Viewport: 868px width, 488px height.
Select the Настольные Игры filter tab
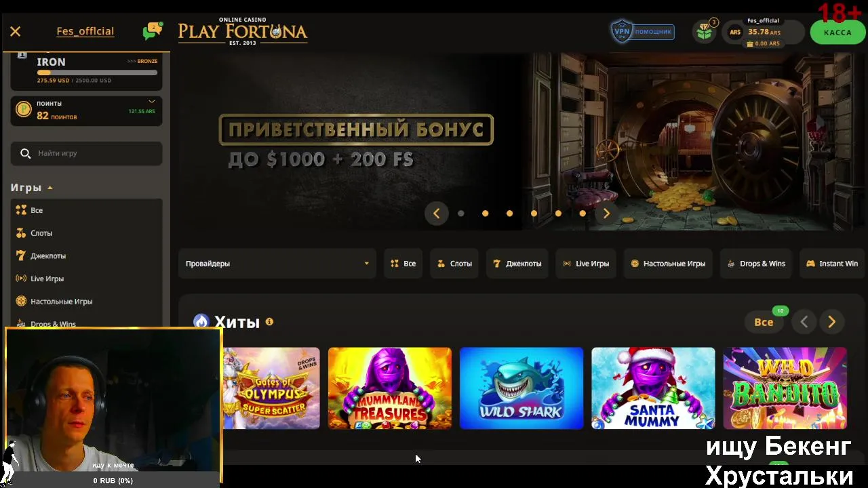[x=668, y=264]
